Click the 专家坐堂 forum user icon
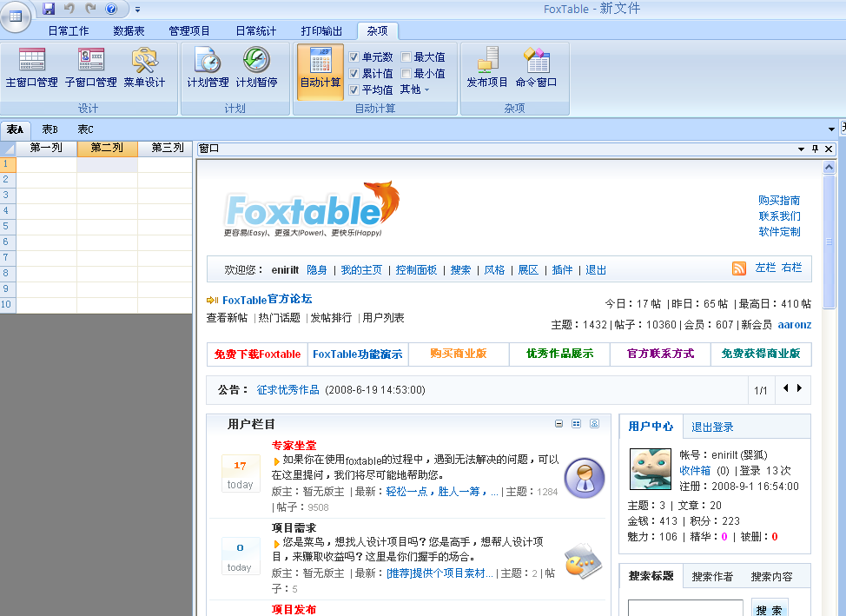The image size is (846, 616). click(585, 478)
